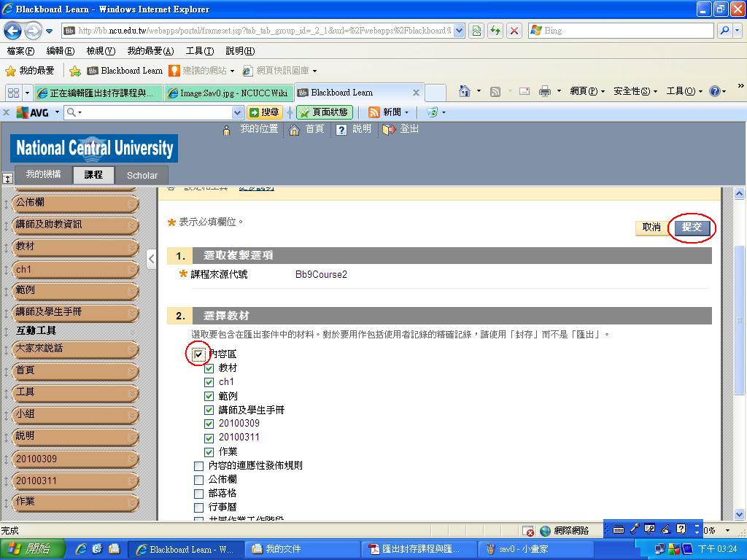Image resolution: width=747 pixels, height=560 pixels.
Task: Click the Home icon in command bar
Action: click(x=464, y=91)
